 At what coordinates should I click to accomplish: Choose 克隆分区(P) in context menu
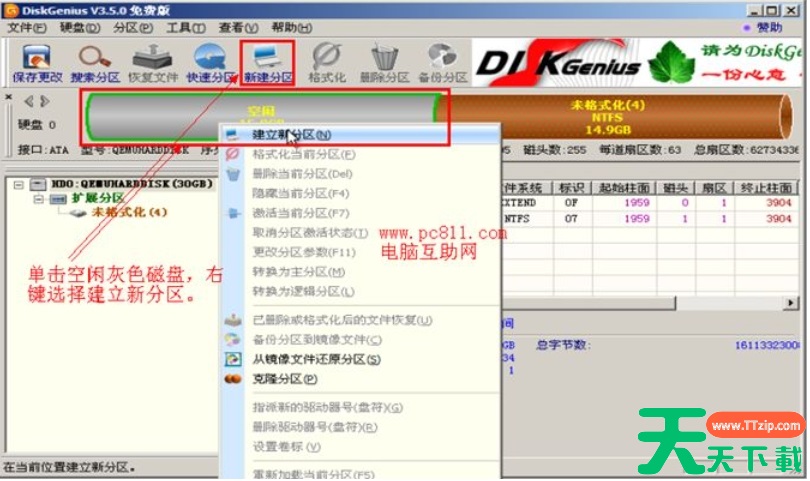(x=360, y=379)
